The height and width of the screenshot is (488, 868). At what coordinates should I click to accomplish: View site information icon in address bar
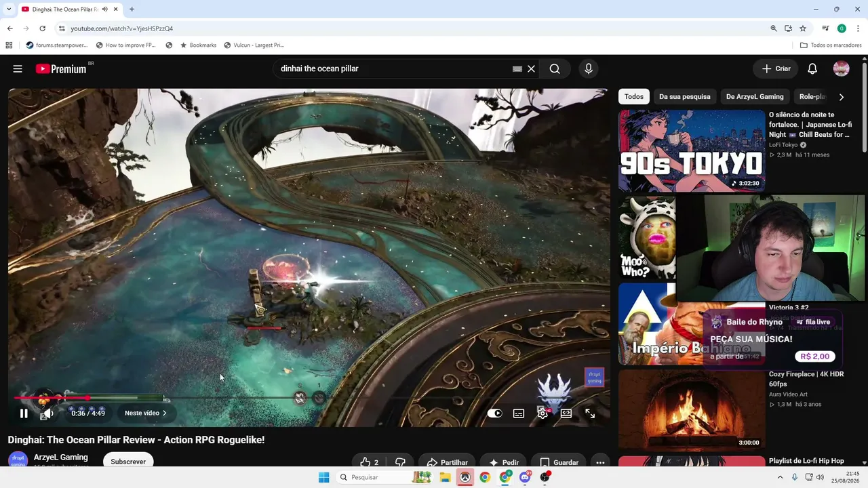(62, 28)
